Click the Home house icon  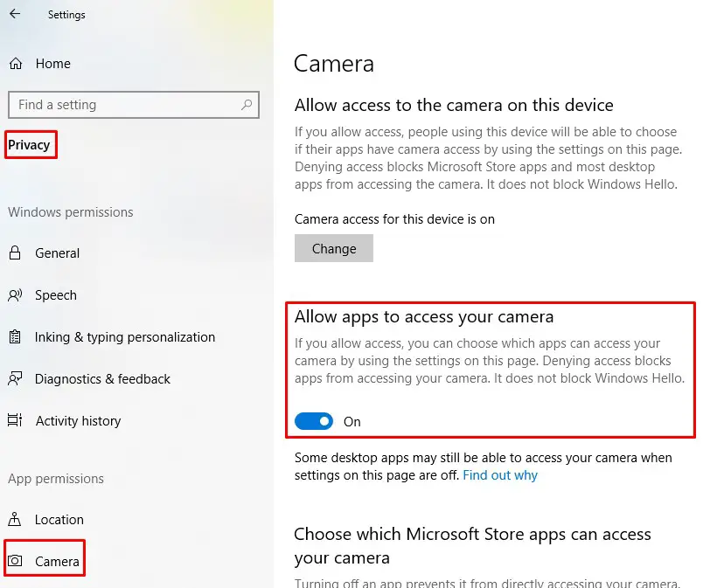[16, 63]
